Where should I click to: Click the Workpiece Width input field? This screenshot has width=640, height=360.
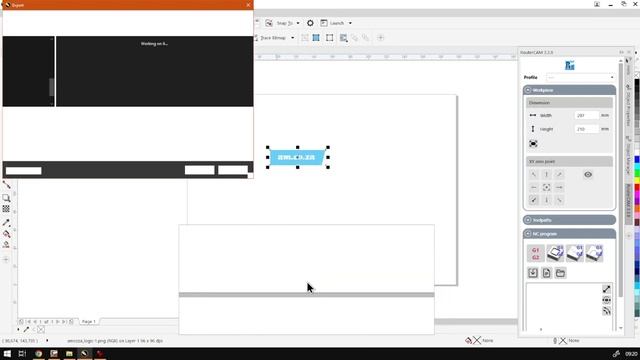[x=587, y=116]
